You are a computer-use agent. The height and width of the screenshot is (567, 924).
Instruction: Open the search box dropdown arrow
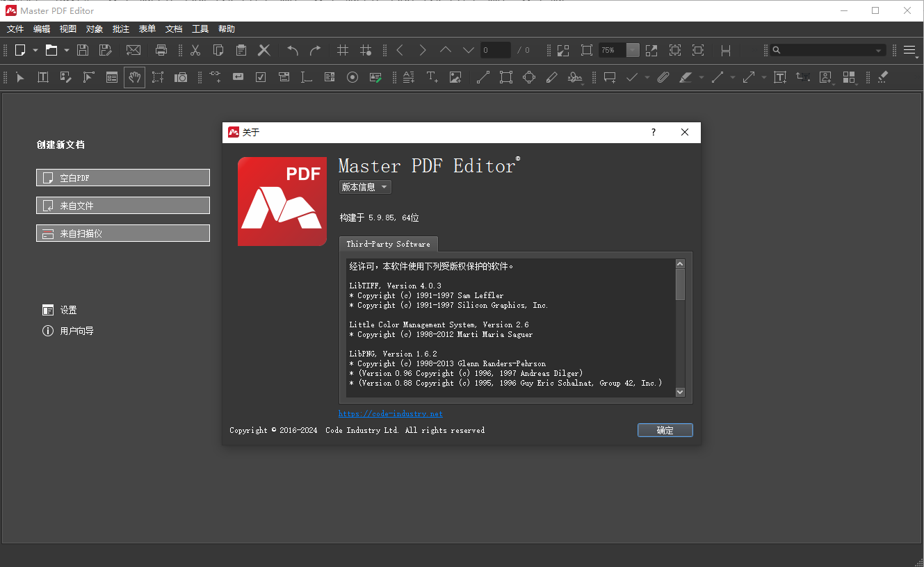click(x=878, y=50)
